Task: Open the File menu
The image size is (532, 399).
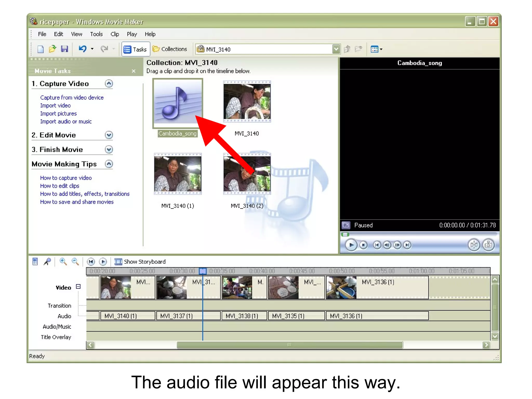Action: 42,34
